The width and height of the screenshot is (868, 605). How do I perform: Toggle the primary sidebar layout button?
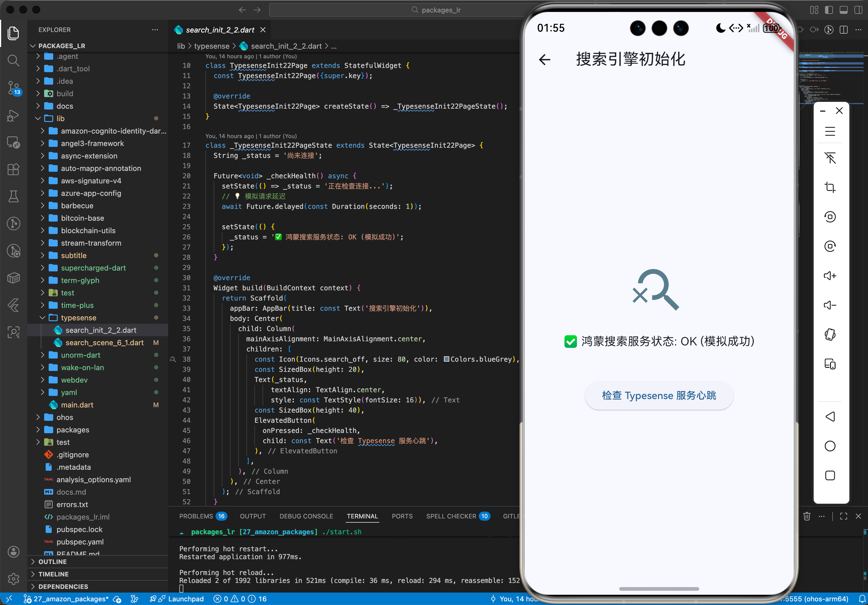click(x=829, y=10)
